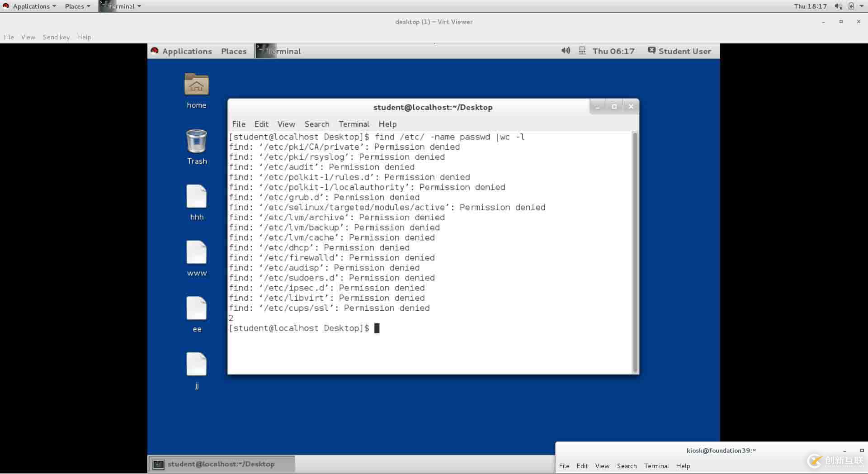Open the Trash desktop icon
The height and width of the screenshot is (474, 868).
click(196, 142)
